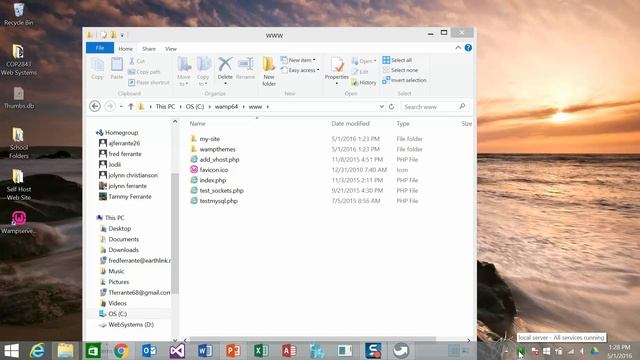
Task: Click History in the Open group
Action: 364,82
